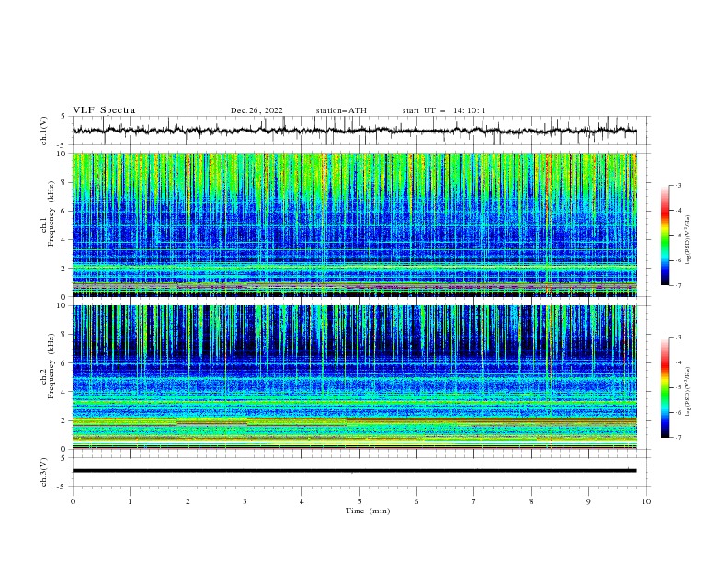
Task: Click the time axis tick label "2"
Action: coord(188,501)
